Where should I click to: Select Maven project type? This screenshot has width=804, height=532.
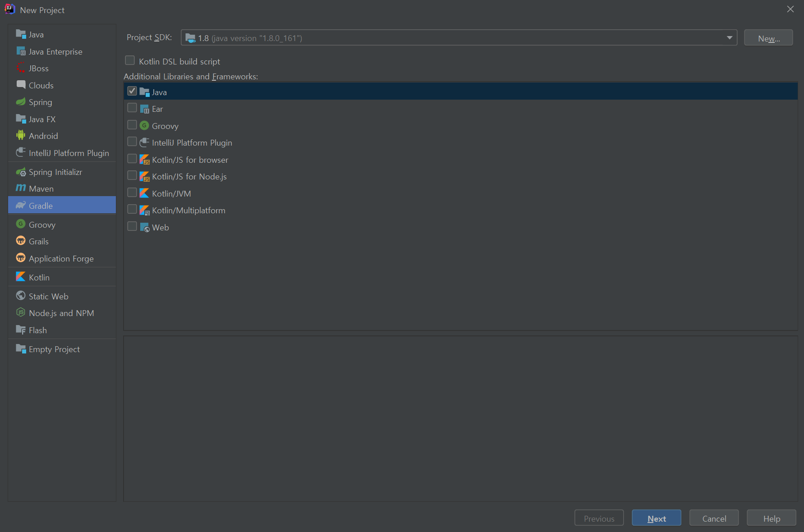(62, 188)
